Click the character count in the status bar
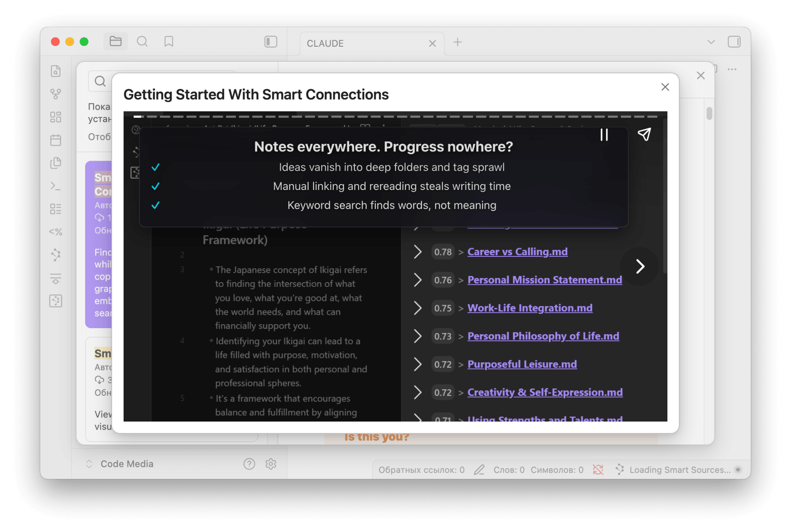The height and width of the screenshot is (532, 791). pyautogui.click(x=557, y=470)
